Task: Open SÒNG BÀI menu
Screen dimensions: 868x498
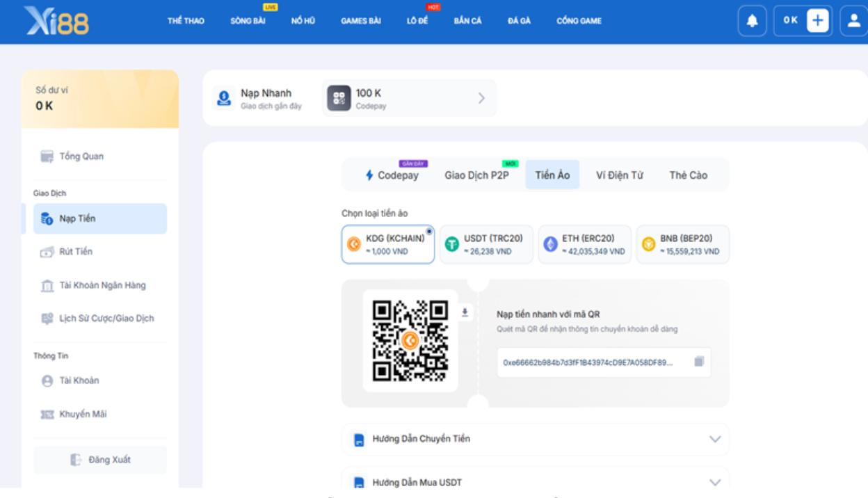Action: pyautogui.click(x=248, y=21)
